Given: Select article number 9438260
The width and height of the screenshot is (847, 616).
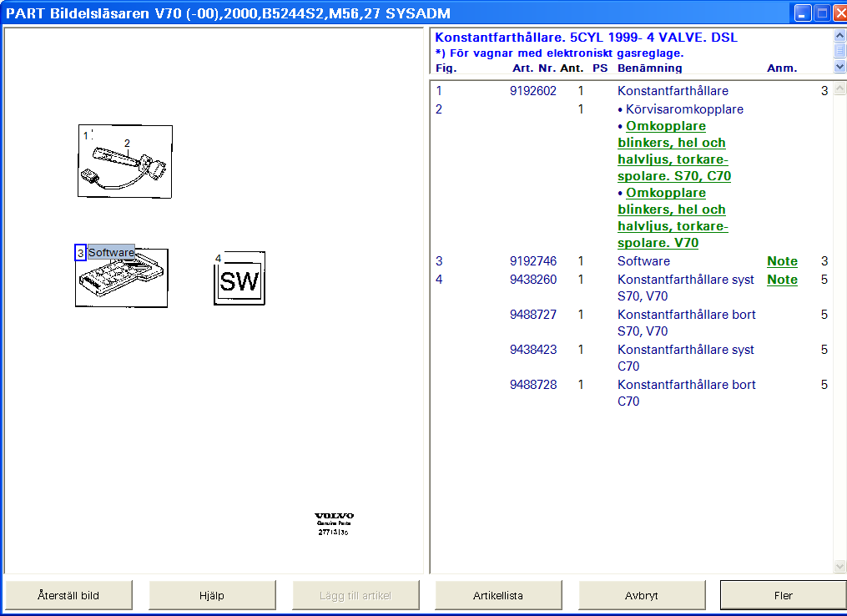Looking at the screenshot, I should (x=533, y=280).
